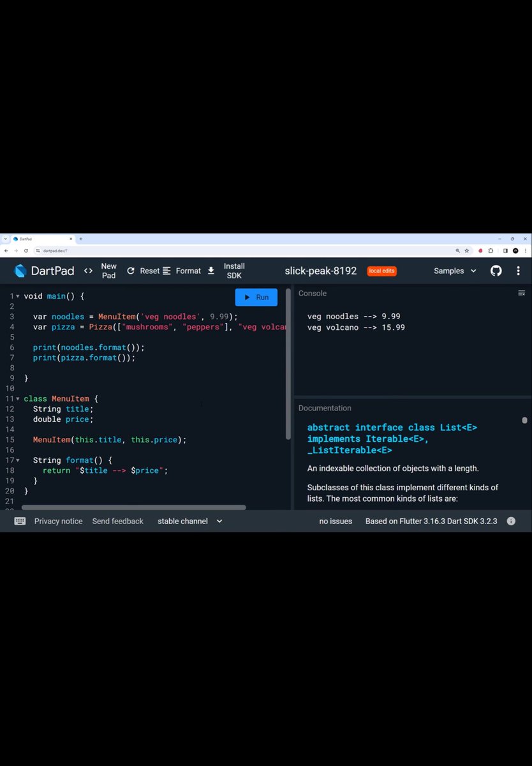Click the no issues status
Image resolution: width=532 pixels, height=766 pixels.
[x=336, y=521]
